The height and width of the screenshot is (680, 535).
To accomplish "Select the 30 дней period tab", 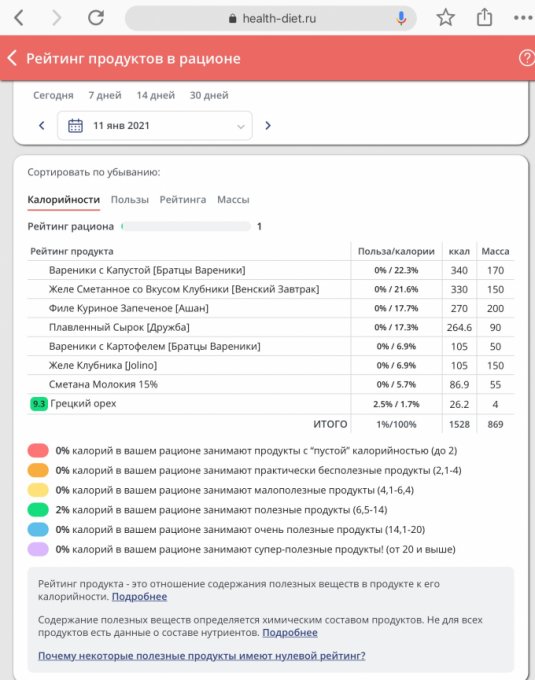I will pyautogui.click(x=209, y=95).
